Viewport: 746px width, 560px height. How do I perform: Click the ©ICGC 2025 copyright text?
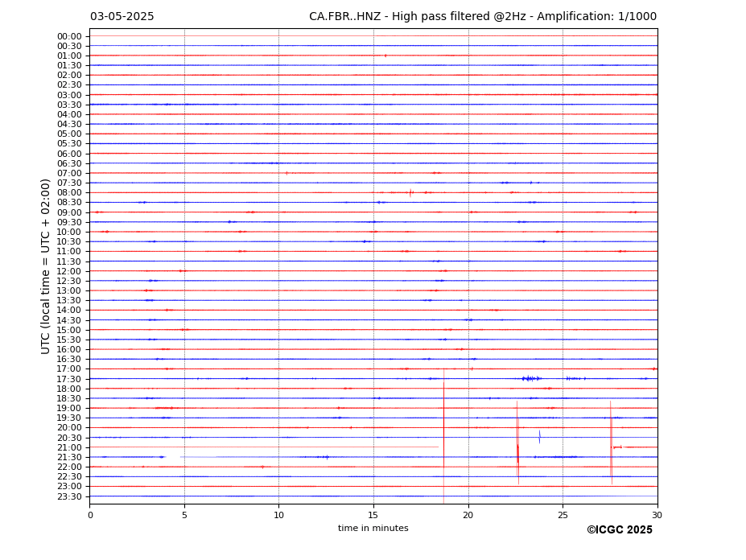(x=620, y=530)
